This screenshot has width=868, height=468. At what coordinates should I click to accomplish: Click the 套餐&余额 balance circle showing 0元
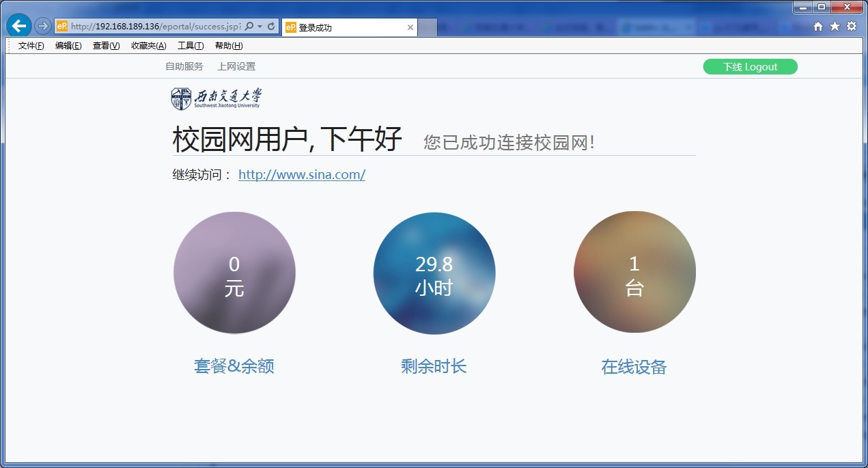(234, 273)
